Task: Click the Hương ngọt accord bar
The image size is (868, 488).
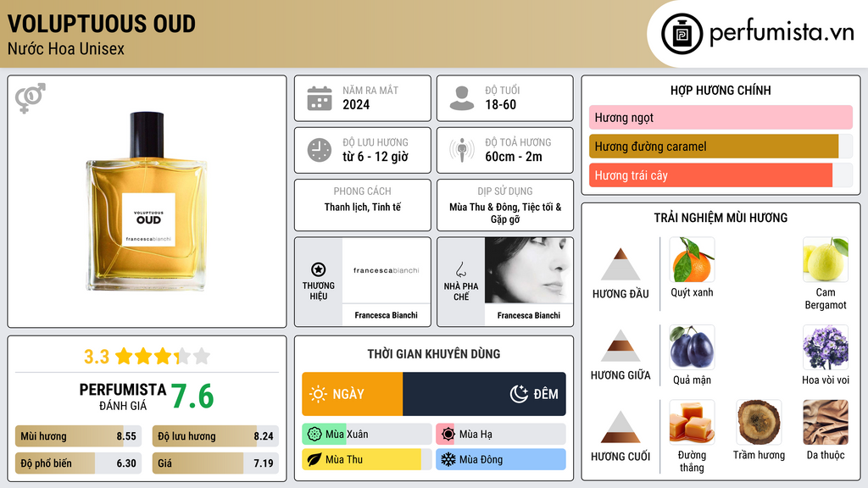Action: 721,117
